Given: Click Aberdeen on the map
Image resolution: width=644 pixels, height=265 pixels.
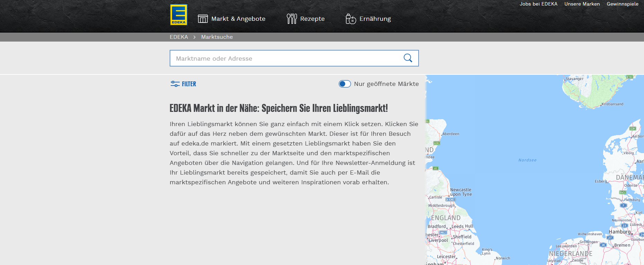Looking at the screenshot, I should pyautogui.click(x=451, y=134).
